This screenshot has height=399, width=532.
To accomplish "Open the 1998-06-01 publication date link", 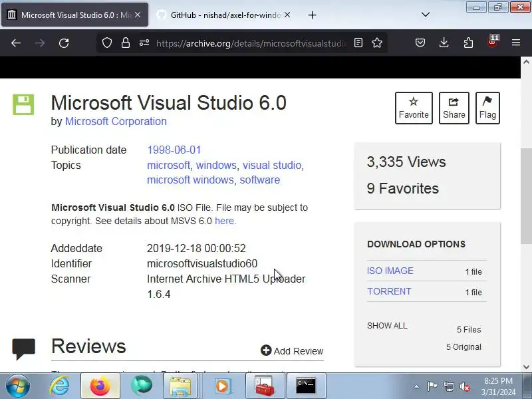I will [174, 150].
